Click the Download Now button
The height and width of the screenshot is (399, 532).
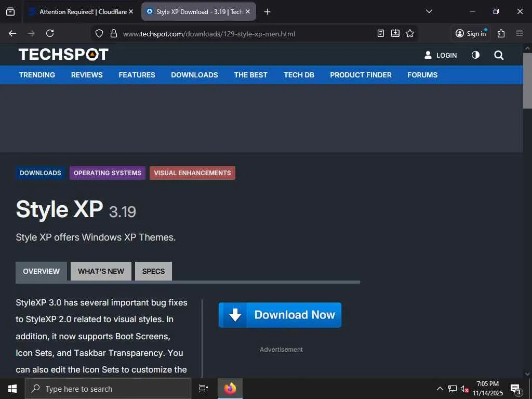pyautogui.click(x=280, y=315)
